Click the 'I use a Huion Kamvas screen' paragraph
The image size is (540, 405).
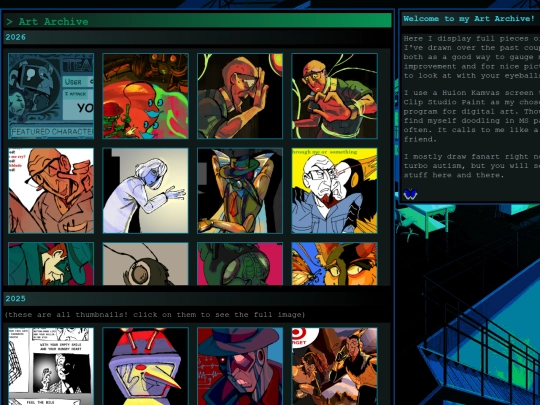[x=472, y=116]
